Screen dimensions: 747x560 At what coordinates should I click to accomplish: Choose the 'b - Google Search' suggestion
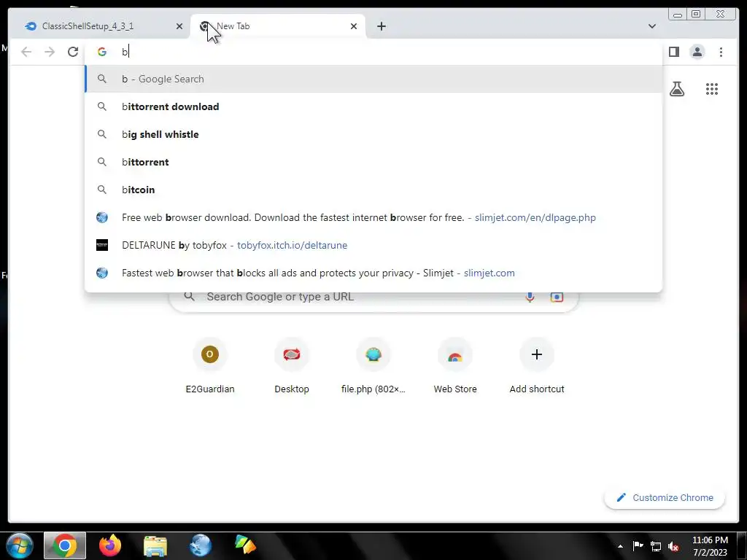pyautogui.click(x=373, y=79)
